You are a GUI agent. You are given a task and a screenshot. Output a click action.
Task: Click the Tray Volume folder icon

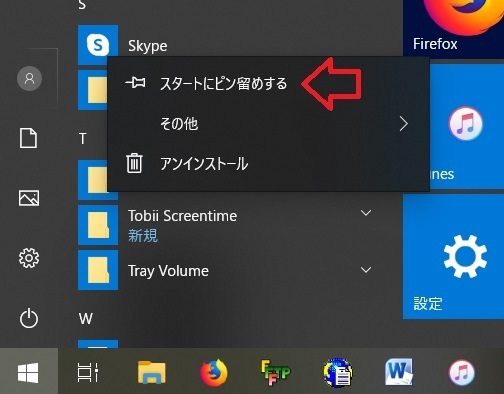98,270
